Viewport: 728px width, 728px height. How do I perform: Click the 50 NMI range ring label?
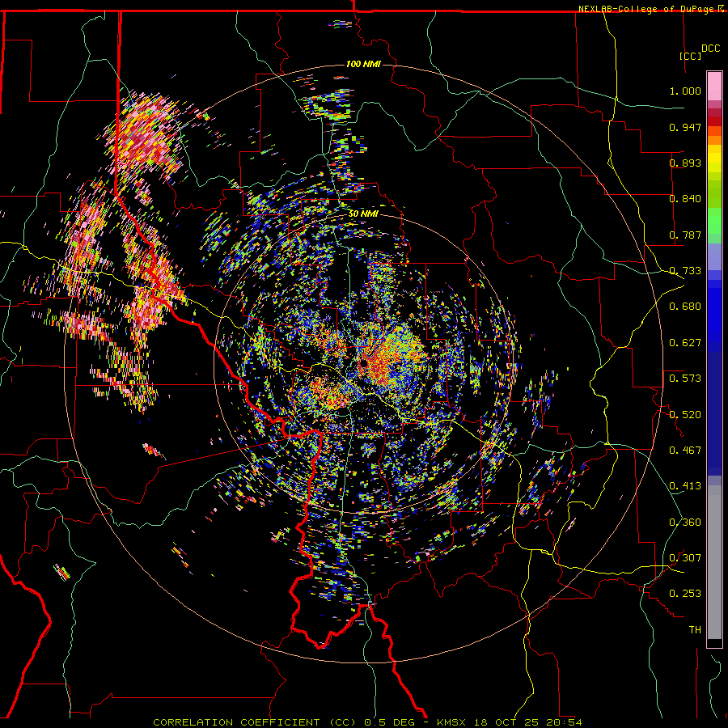click(x=363, y=214)
